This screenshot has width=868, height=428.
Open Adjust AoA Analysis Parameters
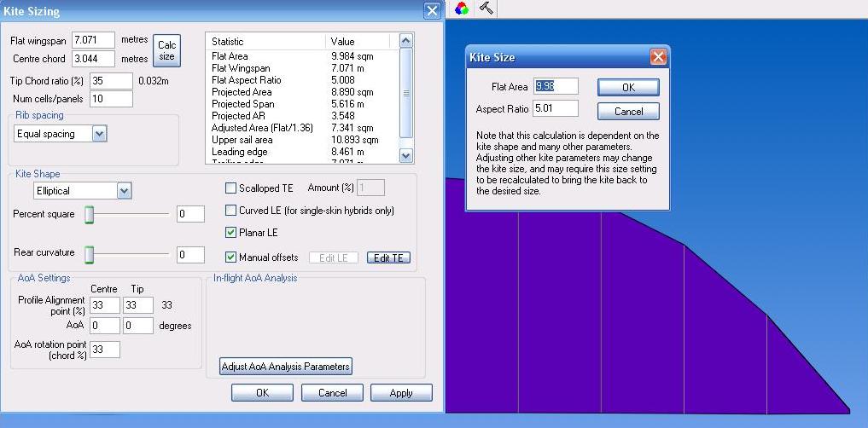point(286,367)
